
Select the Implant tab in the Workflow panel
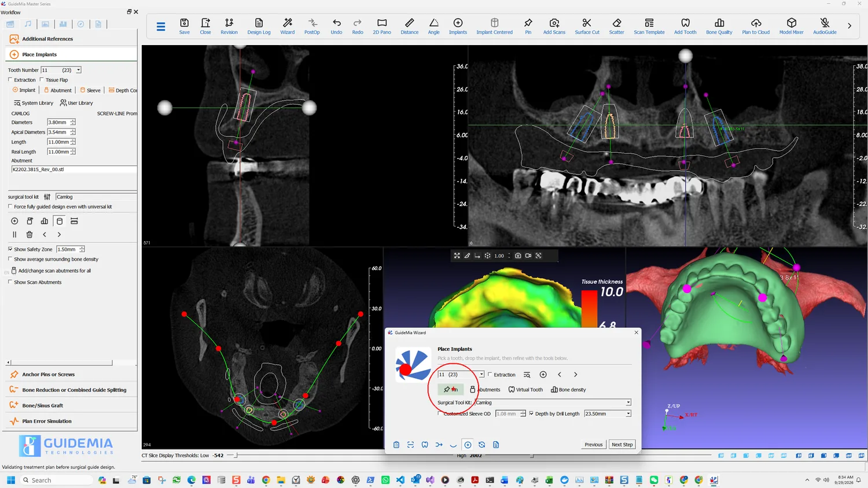(x=24, y=90)
